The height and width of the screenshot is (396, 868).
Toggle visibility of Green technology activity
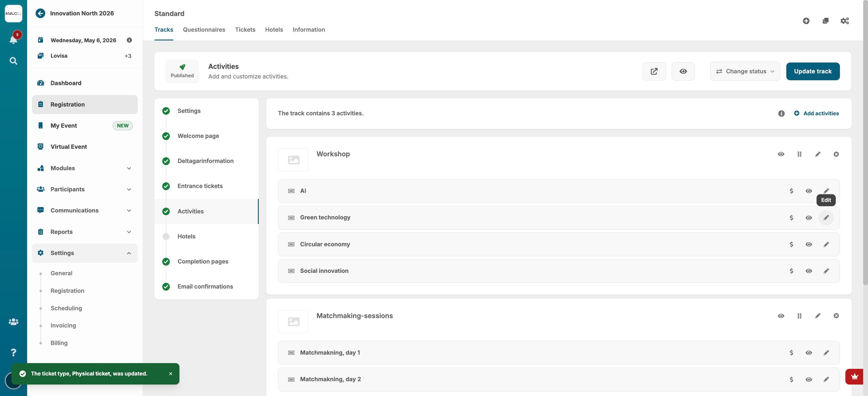point(808,218)
